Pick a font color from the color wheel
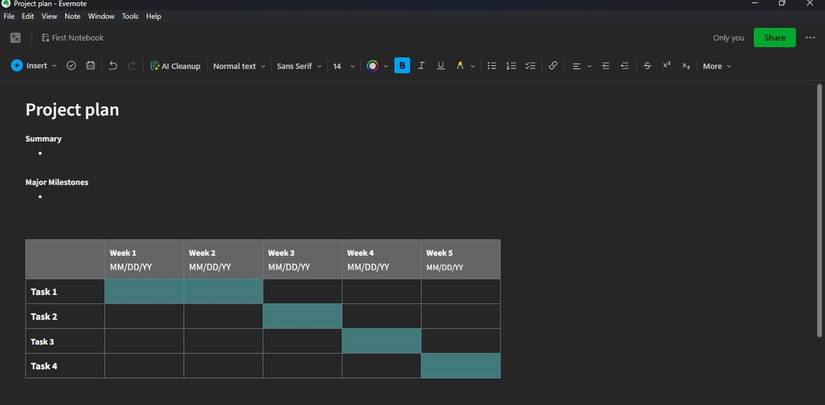This screenshot has height=405, width=825. 373,66
